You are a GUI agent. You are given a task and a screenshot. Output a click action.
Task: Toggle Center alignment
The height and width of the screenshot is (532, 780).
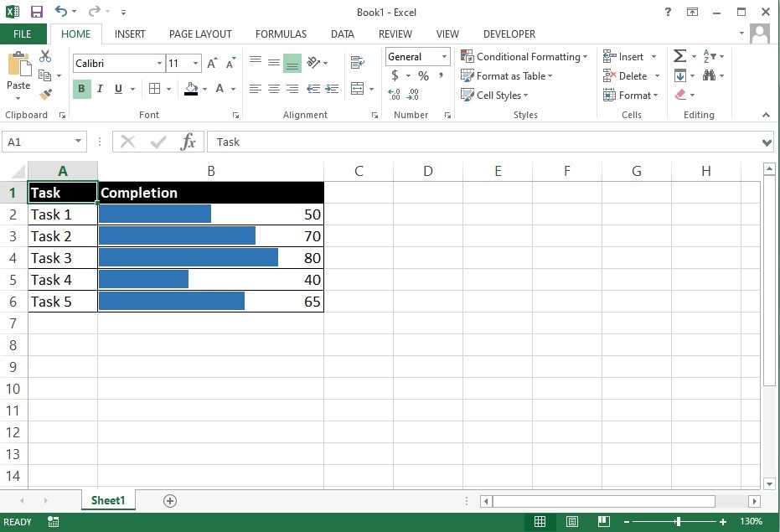pos(274,89)
